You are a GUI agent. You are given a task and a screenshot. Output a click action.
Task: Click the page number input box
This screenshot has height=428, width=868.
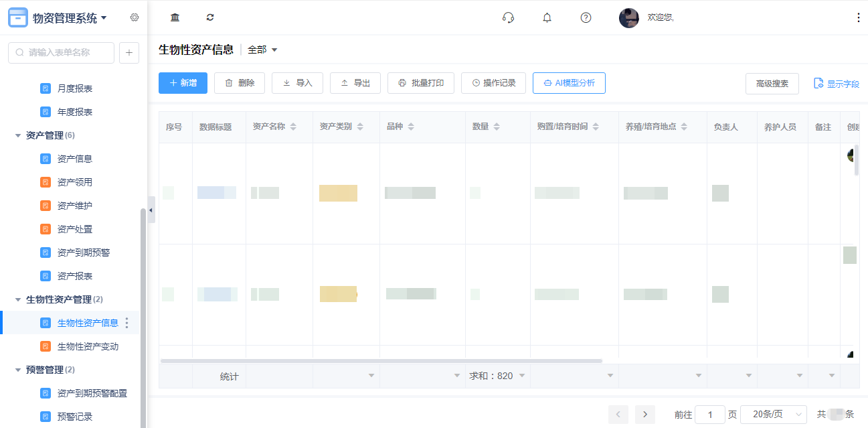(x=710, y=415)
